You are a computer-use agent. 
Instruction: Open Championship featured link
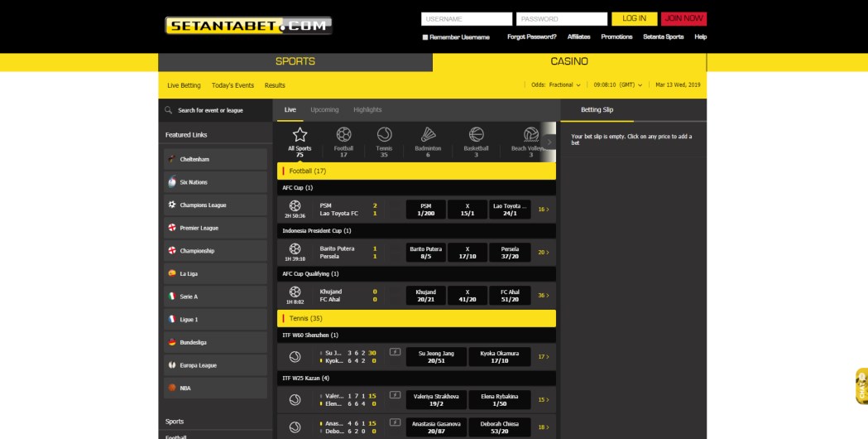click(x=215, y=250)
